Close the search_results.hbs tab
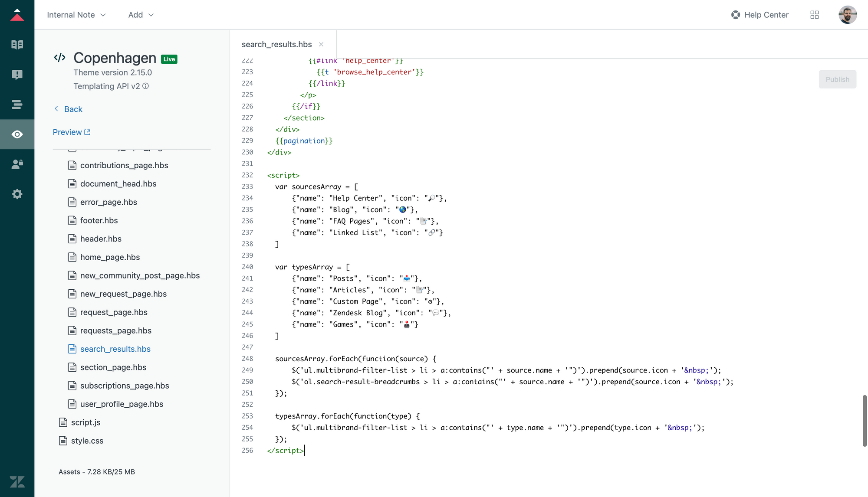 321,44
